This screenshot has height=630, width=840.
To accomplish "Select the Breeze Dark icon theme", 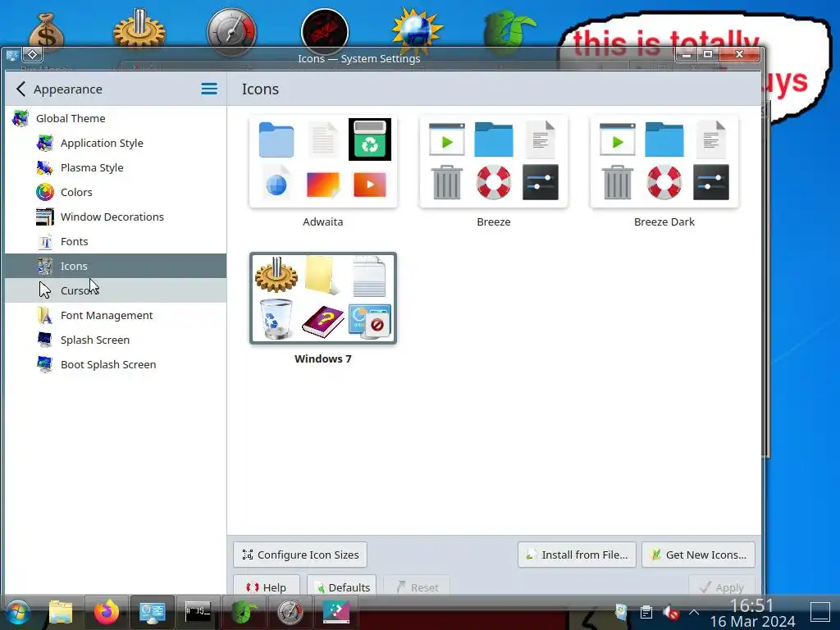I will click(x=664, y=162).
